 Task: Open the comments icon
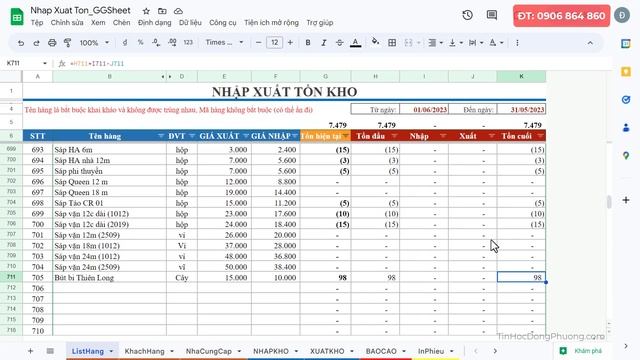pos(492,16)
